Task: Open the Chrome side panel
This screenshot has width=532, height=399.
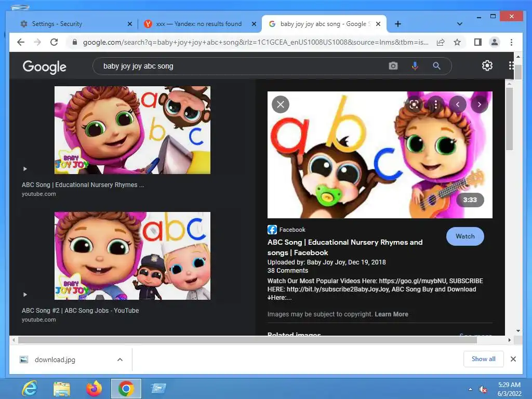Action: 478,42
